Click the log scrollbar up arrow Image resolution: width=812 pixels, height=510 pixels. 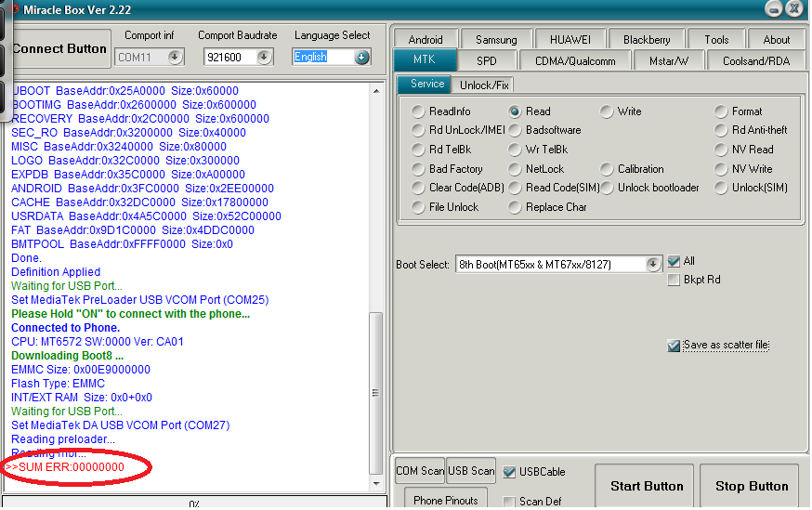(376, 91)
